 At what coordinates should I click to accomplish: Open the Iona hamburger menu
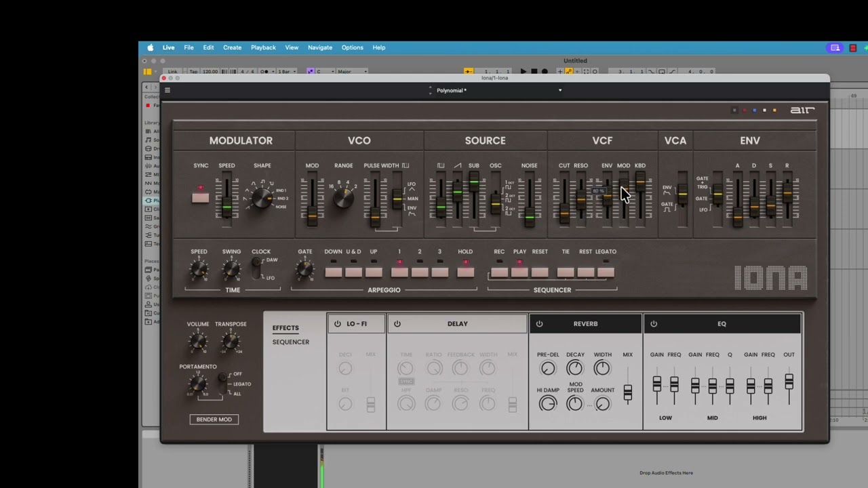(x=167, y=90)
